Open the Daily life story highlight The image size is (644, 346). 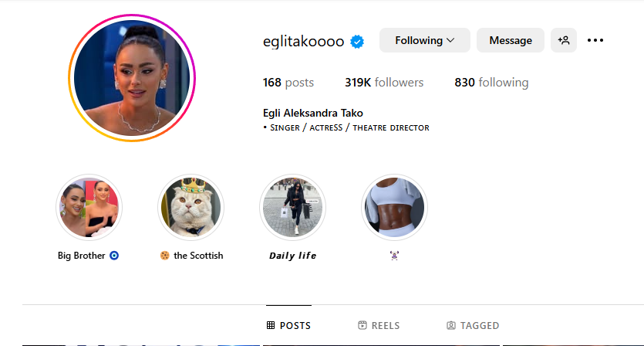coord(292,207)
